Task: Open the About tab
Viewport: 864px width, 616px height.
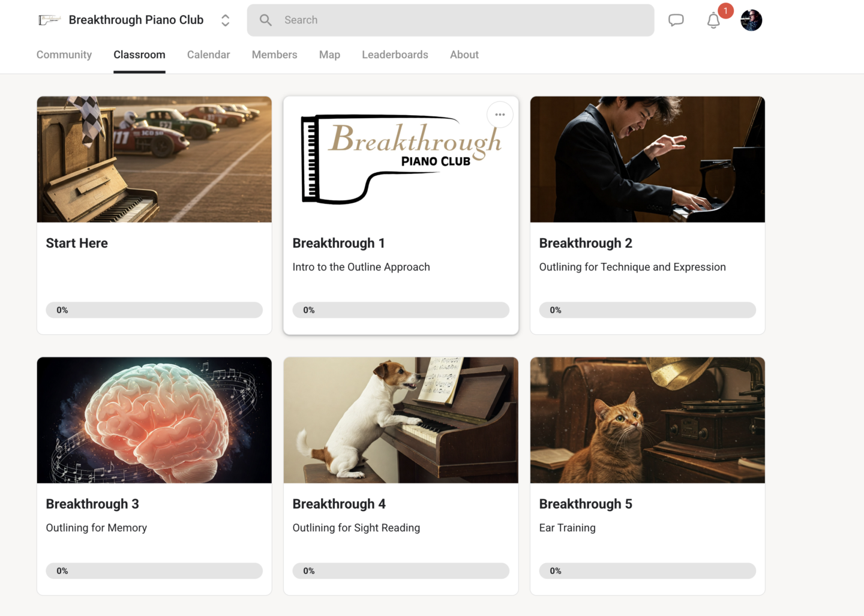Action: (464, 55)
